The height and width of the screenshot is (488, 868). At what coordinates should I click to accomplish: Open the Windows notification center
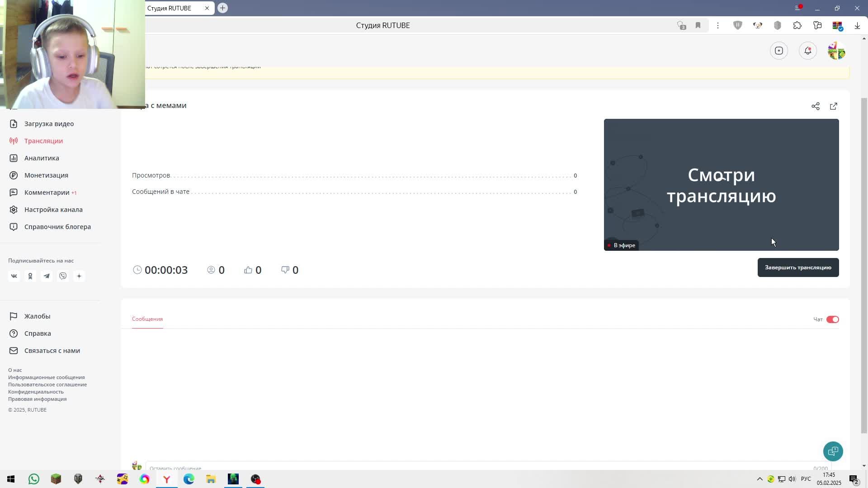[x=854, y=479]
